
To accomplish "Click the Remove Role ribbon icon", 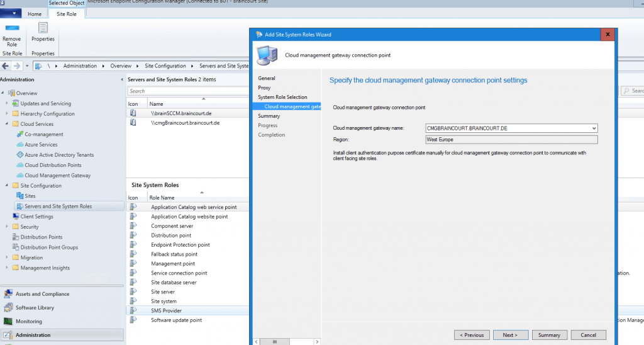I will [x=12, y=28].
